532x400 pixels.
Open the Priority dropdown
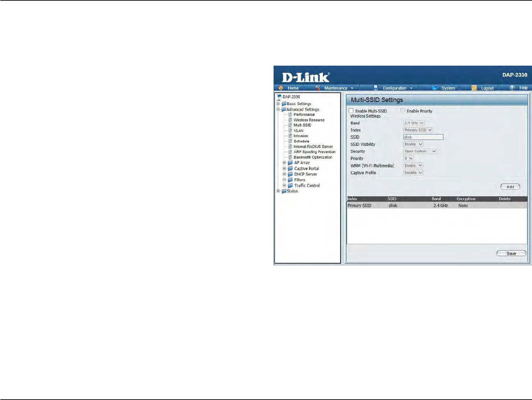(x=408, y=159)
